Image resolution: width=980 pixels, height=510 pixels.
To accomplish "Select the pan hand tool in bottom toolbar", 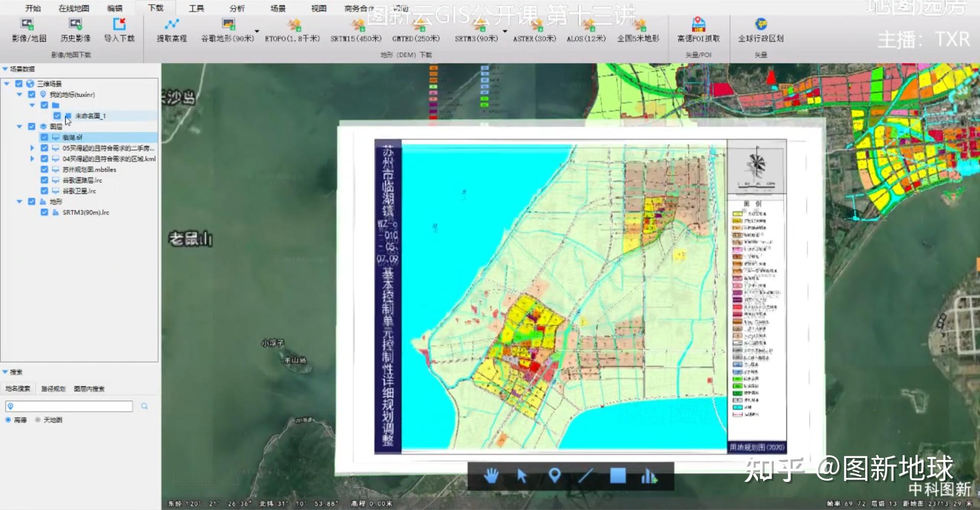I will (x=491, y=476).
